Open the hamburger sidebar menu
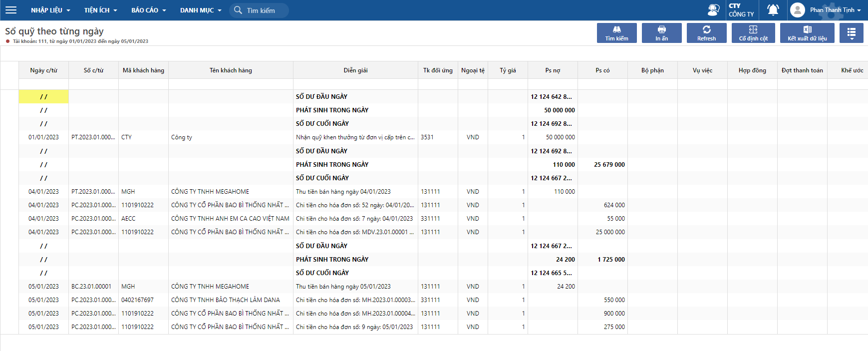 click(x=10, y=10)
